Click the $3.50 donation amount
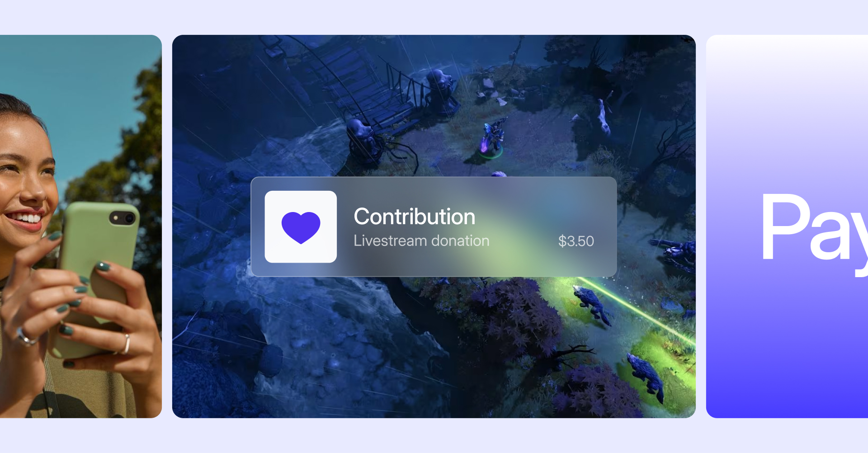The image size is (868, 453). 576,241
